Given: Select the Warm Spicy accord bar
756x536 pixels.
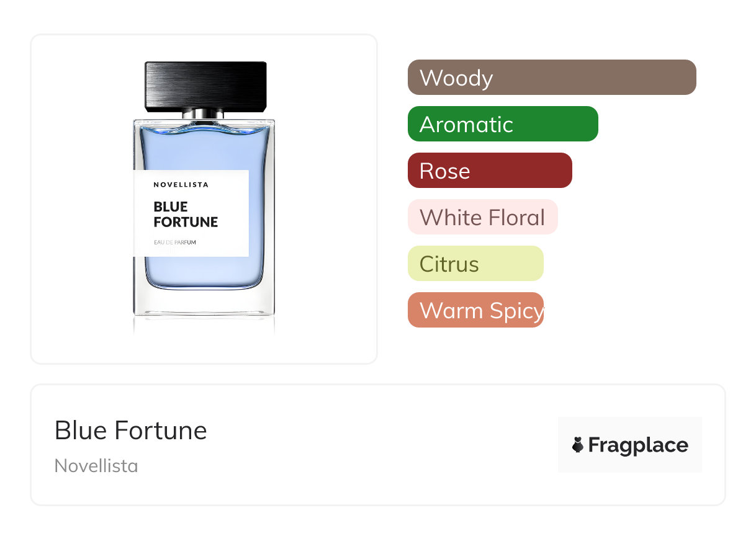Looking at the screenshot, I should coord(475,310).
